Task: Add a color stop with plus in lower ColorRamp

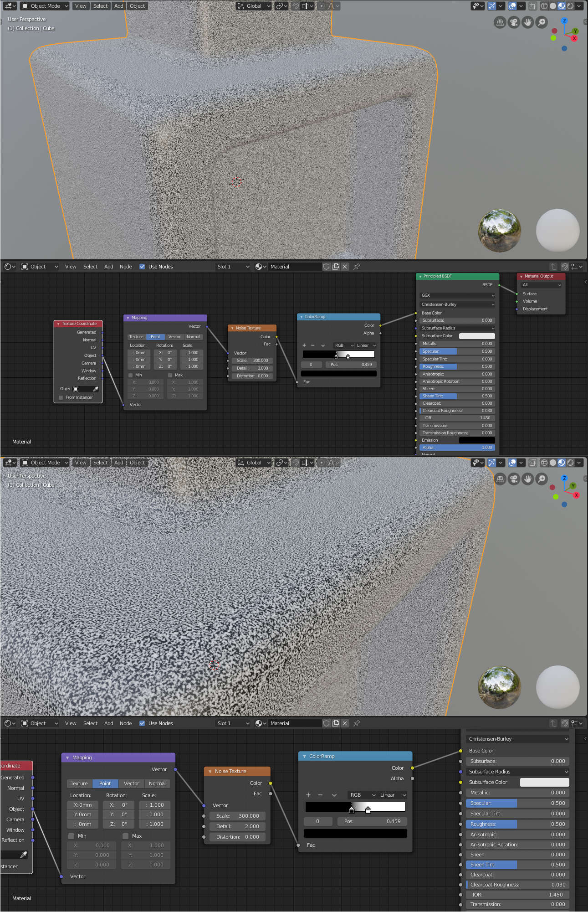Action: click(308, 795)
